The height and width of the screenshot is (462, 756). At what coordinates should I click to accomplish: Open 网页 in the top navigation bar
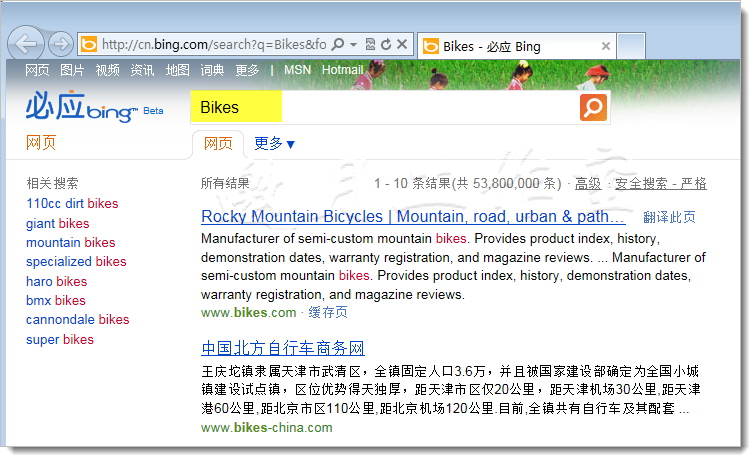click(x=37, y=70)
